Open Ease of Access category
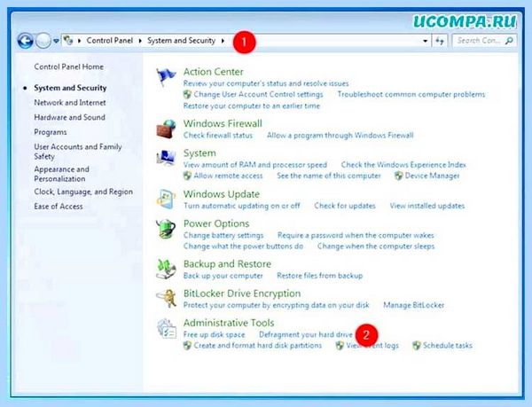 59,207
